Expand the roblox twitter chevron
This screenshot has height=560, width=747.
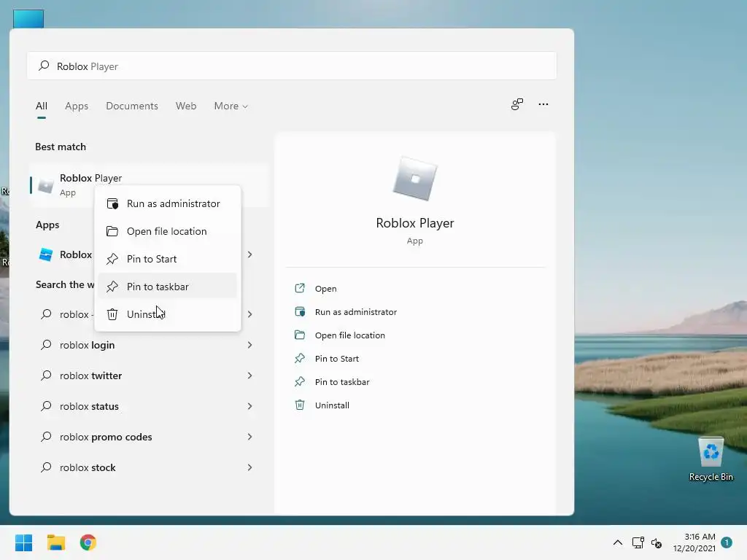coord(249,376)
